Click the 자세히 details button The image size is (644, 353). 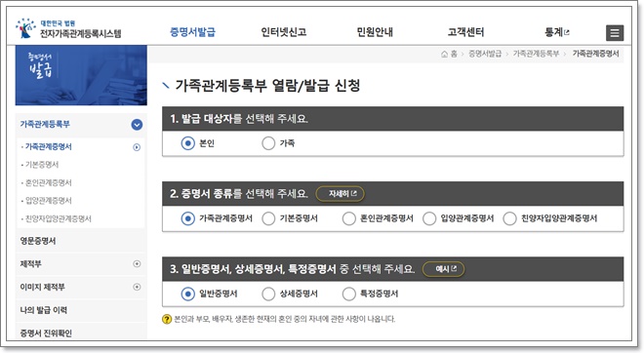tap(341, 194)
